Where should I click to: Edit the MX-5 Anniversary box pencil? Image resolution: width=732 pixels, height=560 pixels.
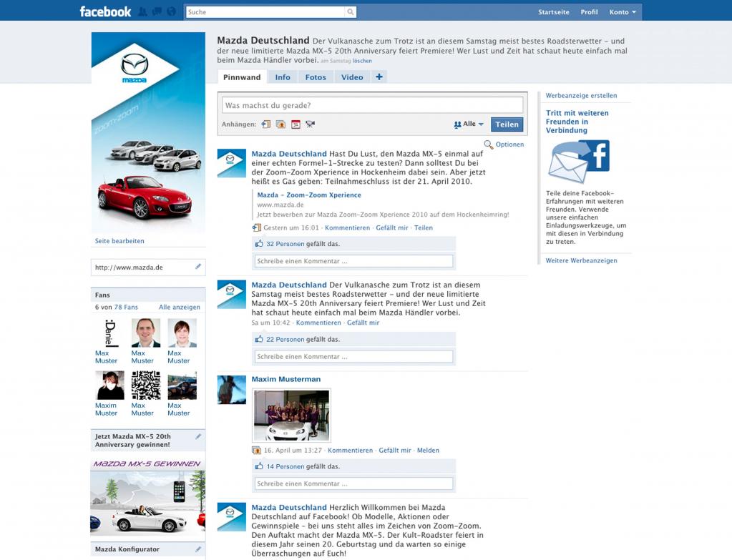(x=198, y=436)
